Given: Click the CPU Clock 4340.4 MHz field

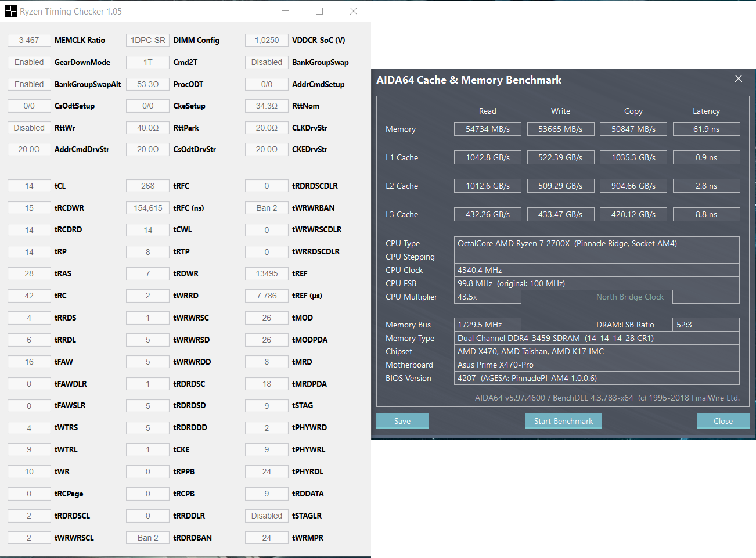Looking at the screenshot, I should pos(596,270).
